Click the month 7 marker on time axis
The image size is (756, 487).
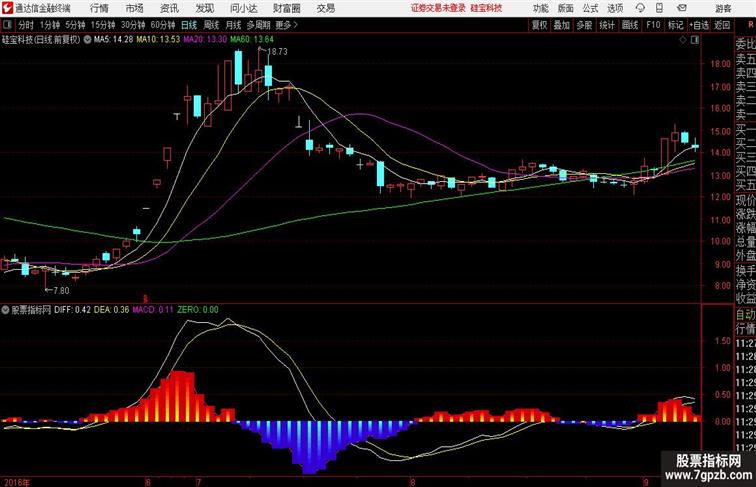click(198, 482)
